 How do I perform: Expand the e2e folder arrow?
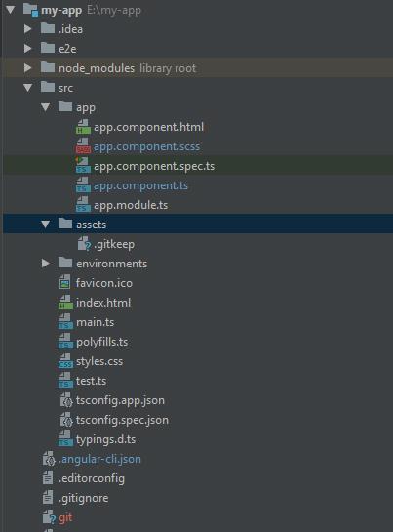tap(28, 49)
